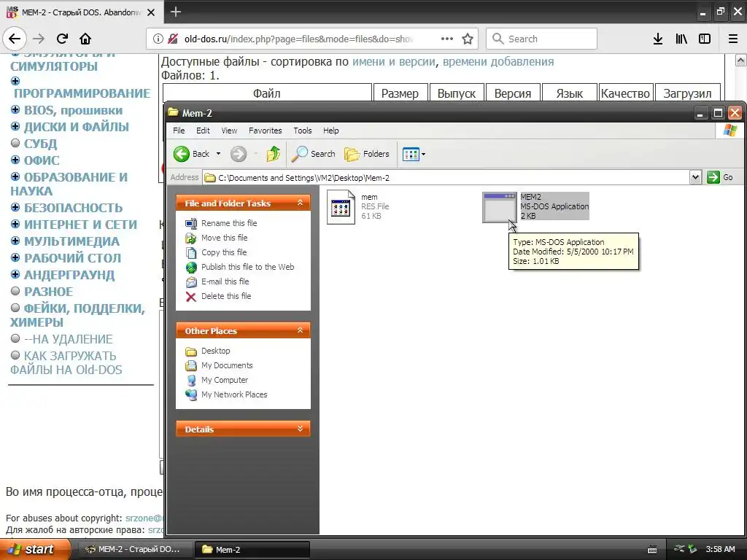Open the Favorites menu
The height and width of the screenshot is (560, 747).
(266, 131)
